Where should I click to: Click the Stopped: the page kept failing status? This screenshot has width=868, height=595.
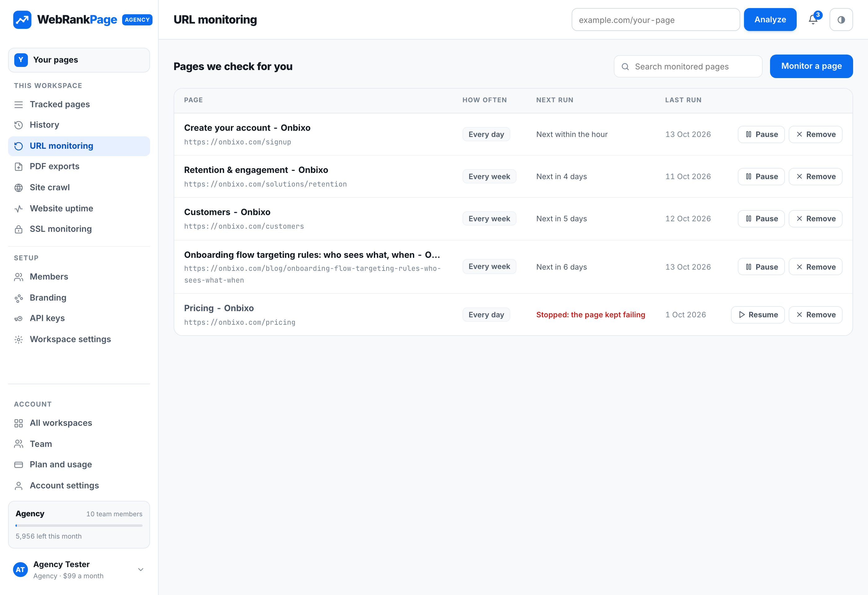591,315
